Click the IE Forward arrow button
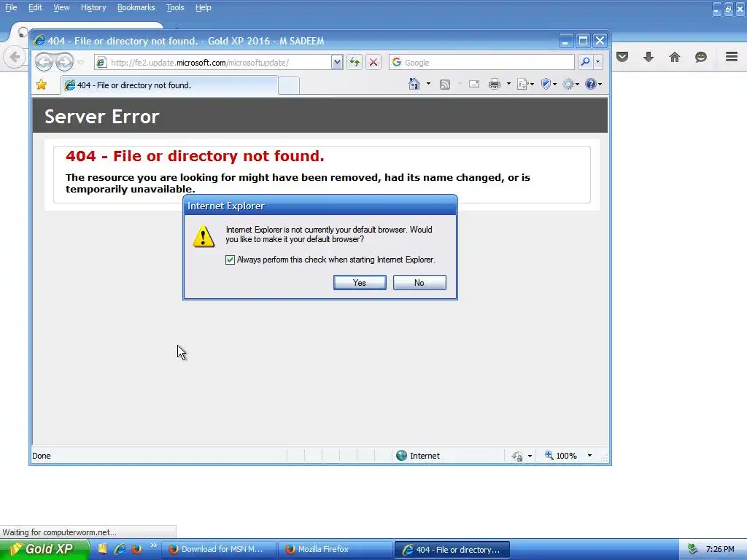 click(64, 62)
